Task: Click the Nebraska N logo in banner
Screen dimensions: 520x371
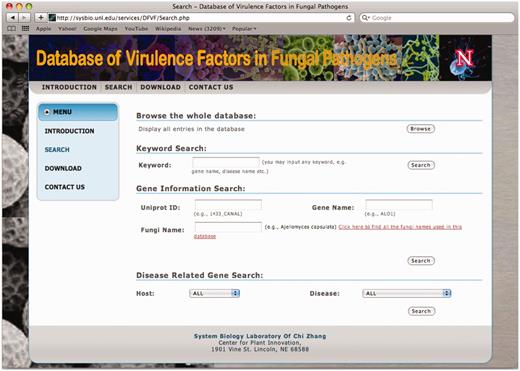Action: 465,58
